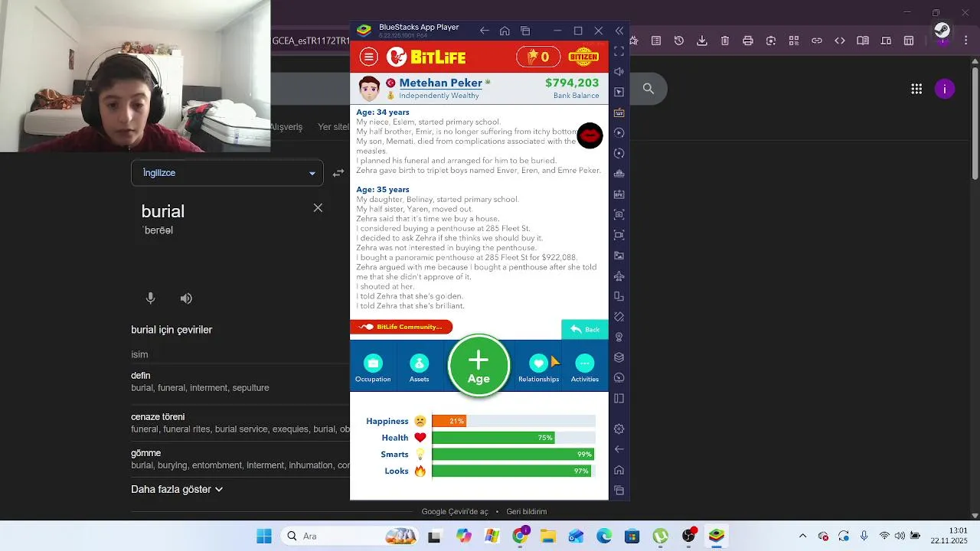Image resolution: width=980 pixels, height=551 pixels.
Task: Click the Google search magnifier button
Action: pos(648,89)
